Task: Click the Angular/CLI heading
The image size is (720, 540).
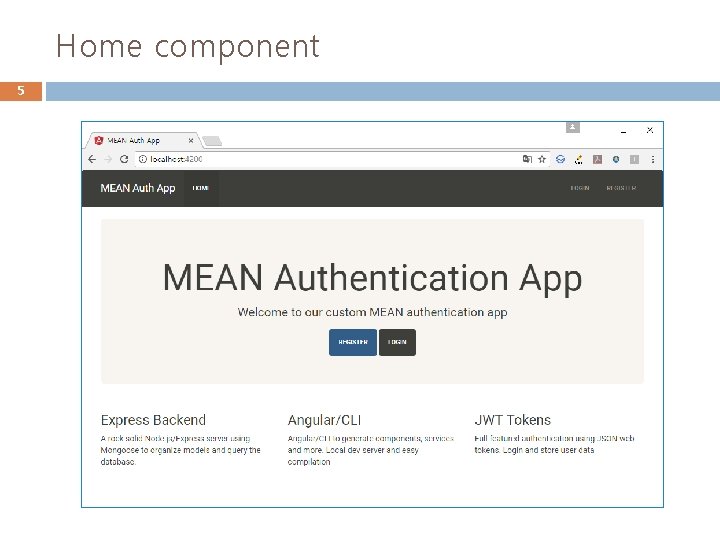Action: click(x=324, y=420)
